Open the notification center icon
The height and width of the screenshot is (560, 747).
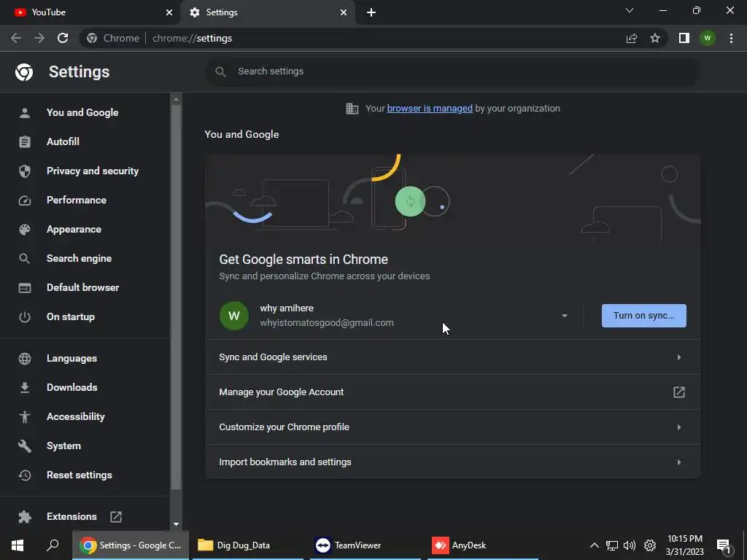724,547
